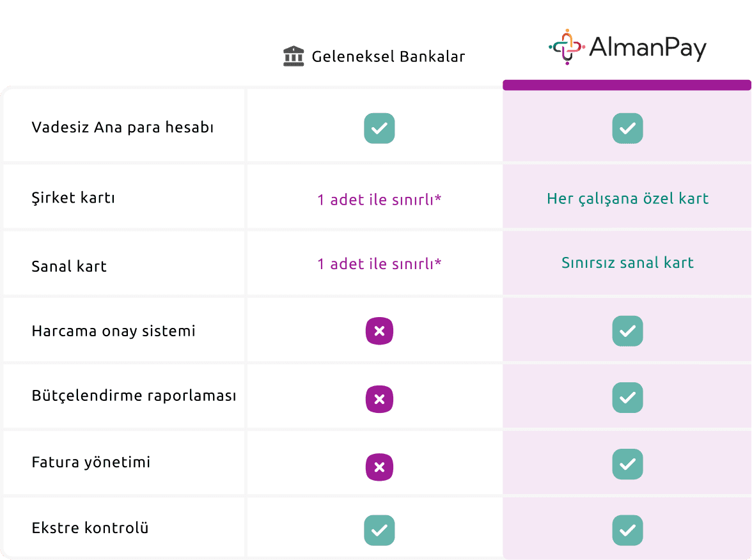Click AlmanPay checkmark for Vadesiz Ana para hesabı
Viewport: 752px width, 560px height.
click(627, 128)
